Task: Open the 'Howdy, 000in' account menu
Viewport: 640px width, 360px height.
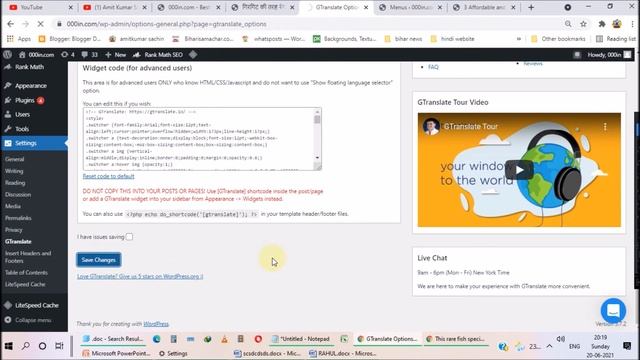Action: (609, 54)
